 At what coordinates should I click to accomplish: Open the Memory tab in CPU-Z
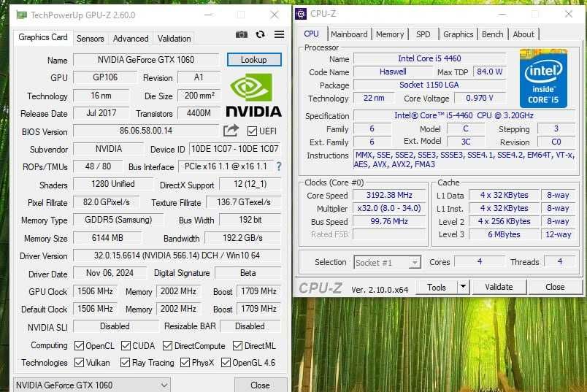[390, 34]
